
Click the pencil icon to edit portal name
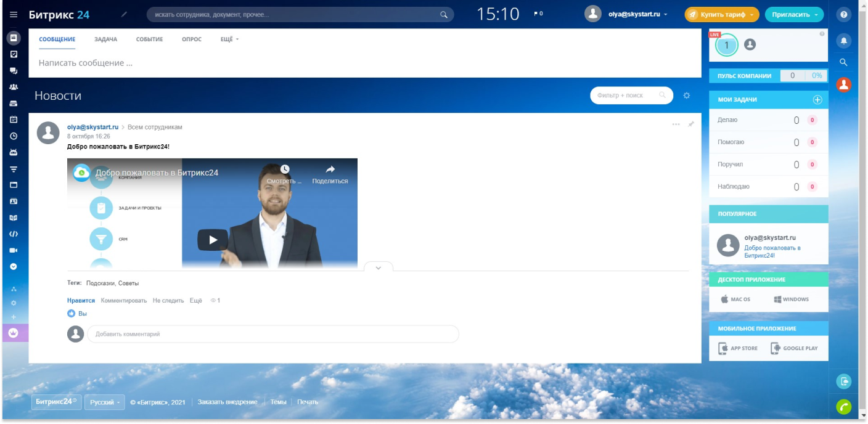[125, 14]
